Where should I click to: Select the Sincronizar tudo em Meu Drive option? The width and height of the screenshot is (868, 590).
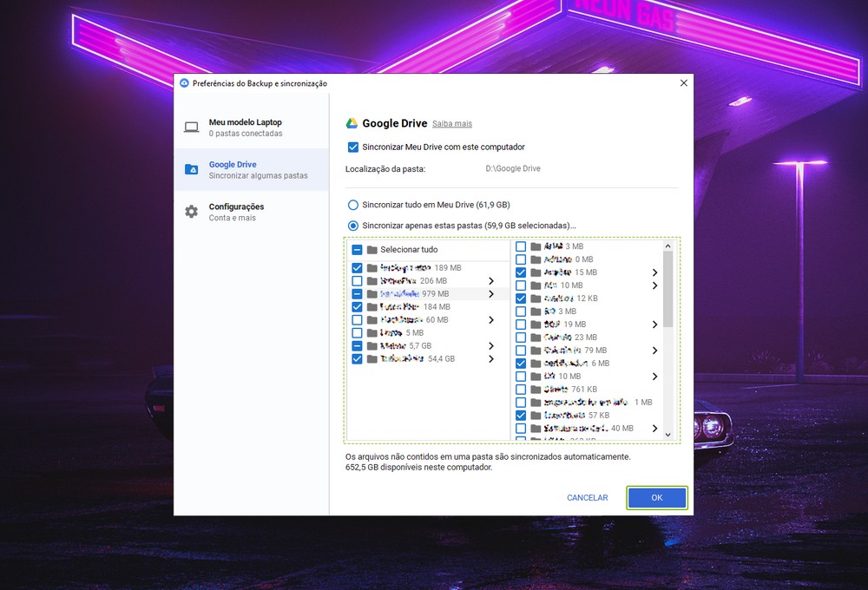tap(353, 205)
